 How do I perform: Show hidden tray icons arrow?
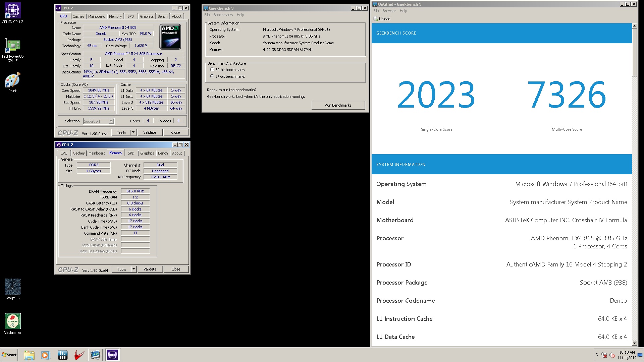(x=597, y=355)
